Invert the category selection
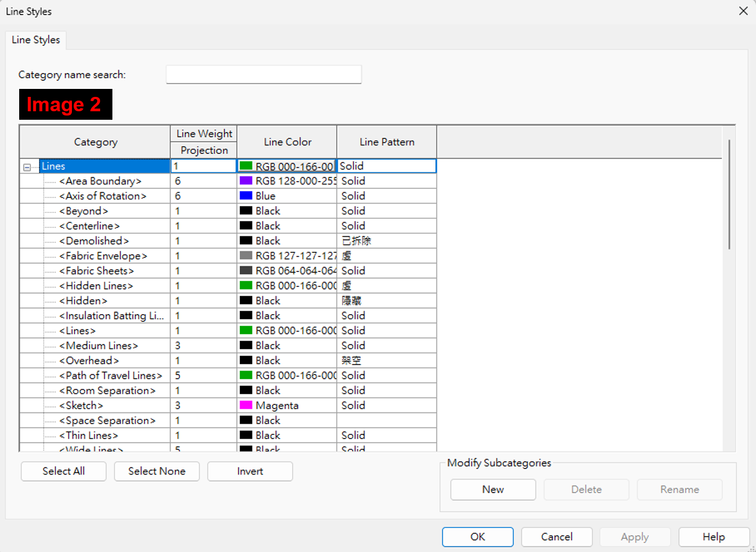Screen dimensions: 756x552 tap(249, 471)
